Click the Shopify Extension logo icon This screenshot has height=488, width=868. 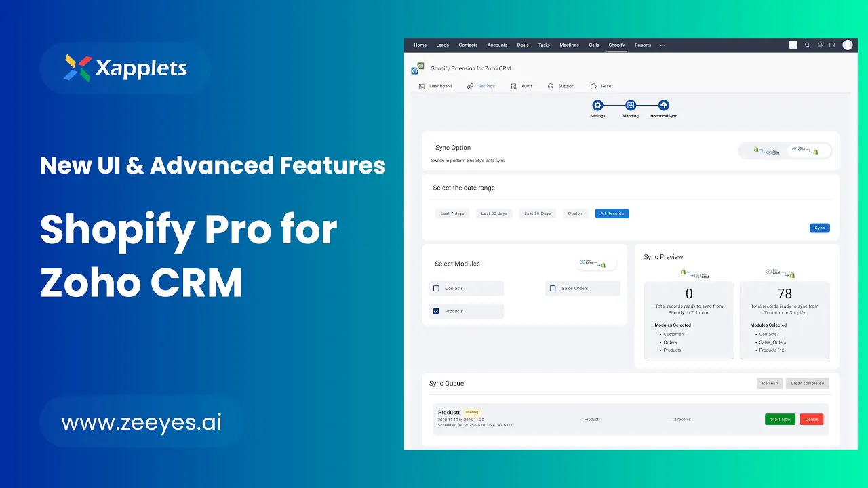coord(418,68)
